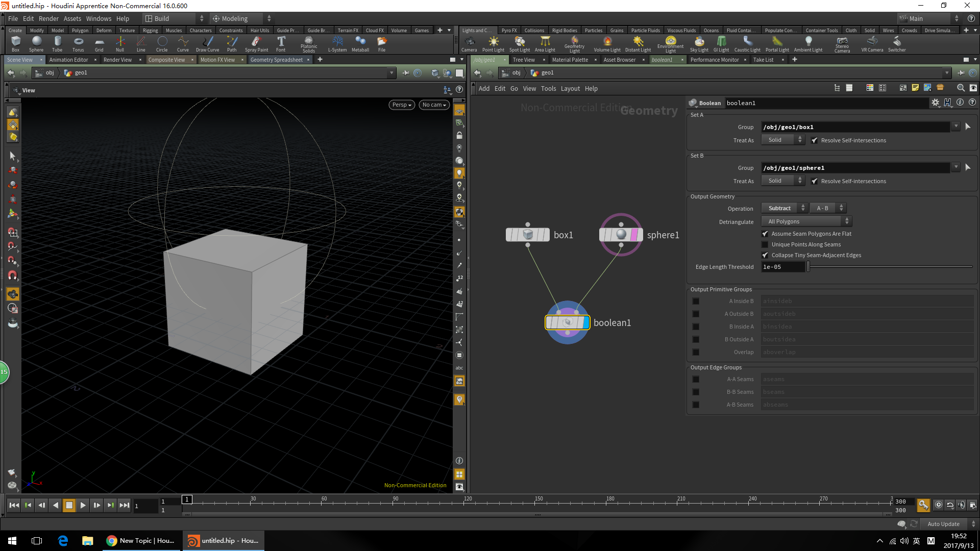
Task: Open the File menu
Action: pos(13,18)
